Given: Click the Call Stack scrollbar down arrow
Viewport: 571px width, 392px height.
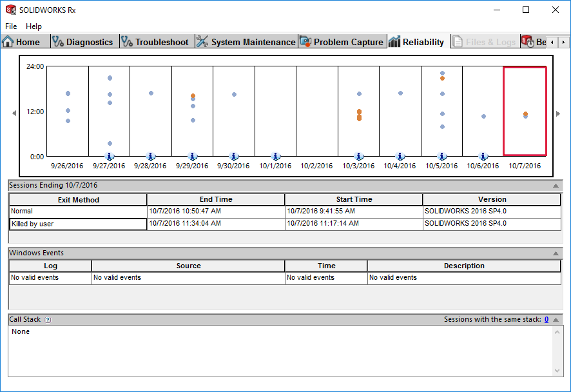Looking at the screenshot, I should [x=557, y=371].
